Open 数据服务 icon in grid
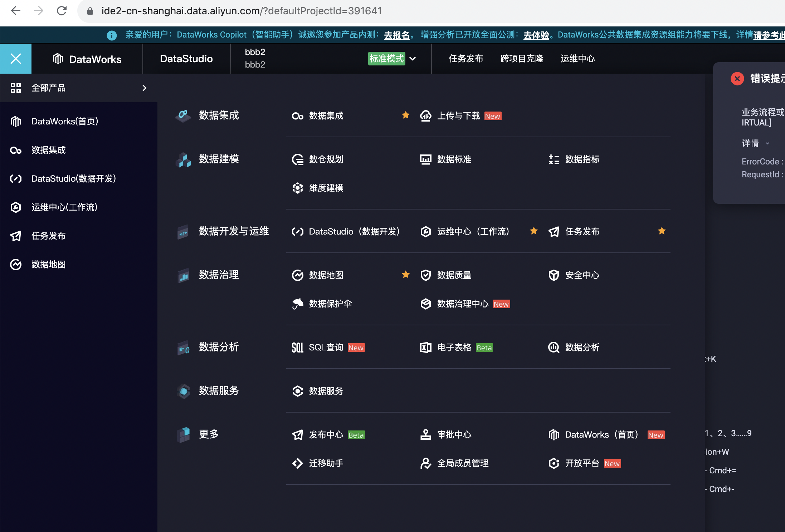Image resolution: width=785 pixels, height=532 pixels. click(298, 391)
